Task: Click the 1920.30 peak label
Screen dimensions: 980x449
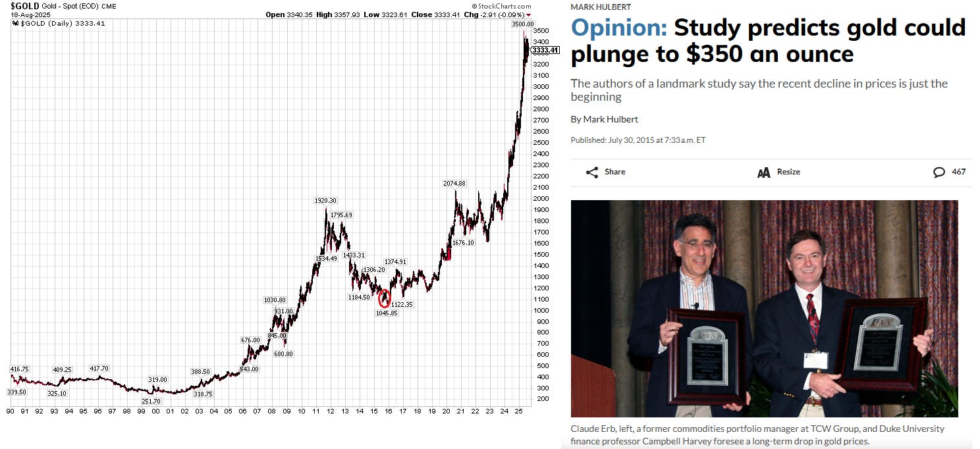Action: pyautogui.click(x=325, y=201)
